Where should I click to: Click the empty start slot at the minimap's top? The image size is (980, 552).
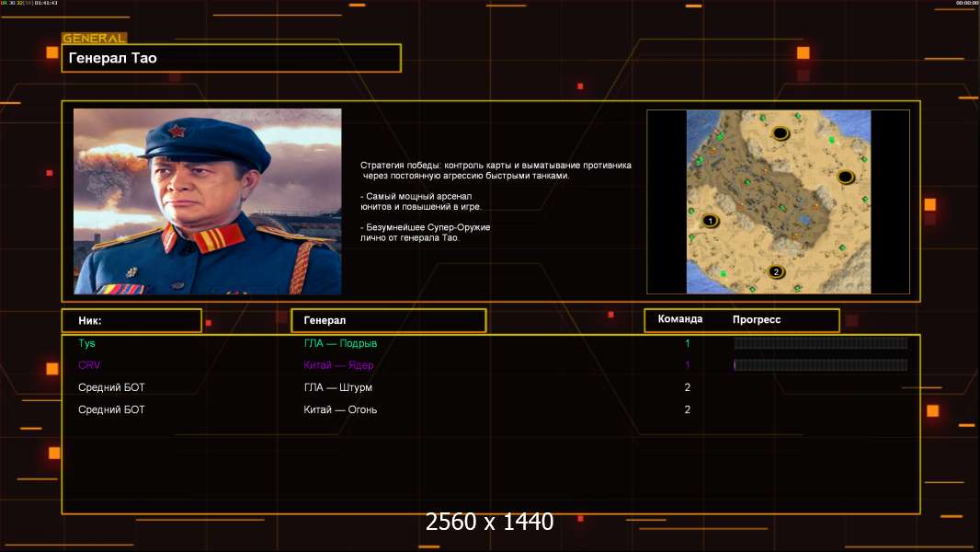point(780,132)
